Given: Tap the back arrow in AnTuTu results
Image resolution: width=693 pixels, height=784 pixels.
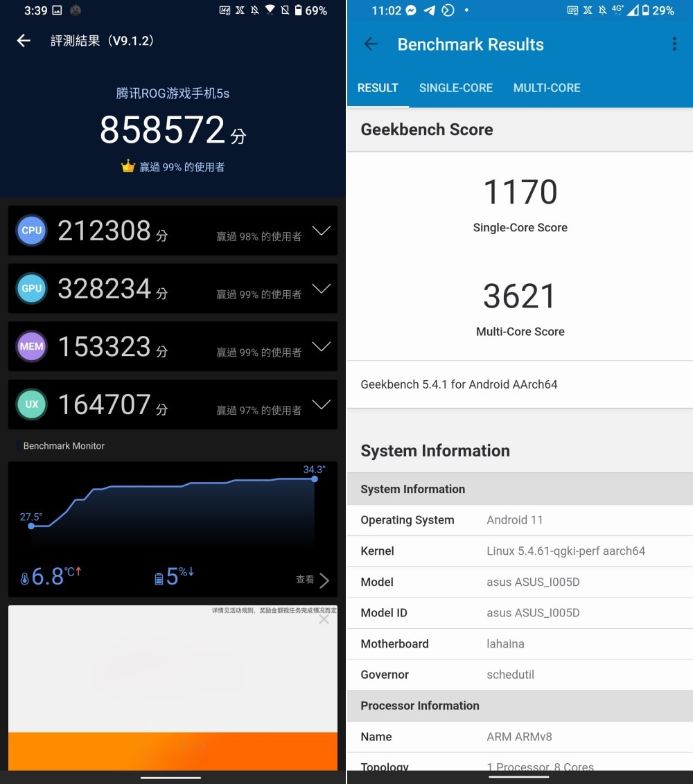Looking at the screenshot, I should pyautogui.click(x=24, y=40).
